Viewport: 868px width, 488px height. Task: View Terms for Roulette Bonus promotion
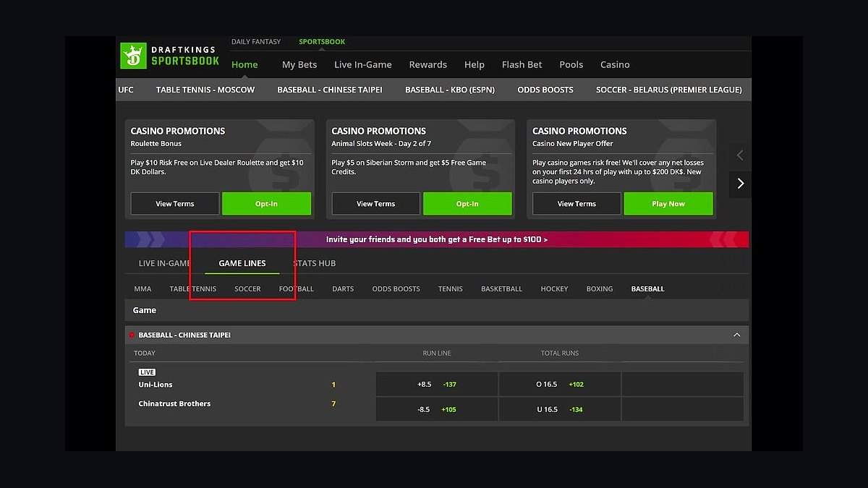point(175,204)
